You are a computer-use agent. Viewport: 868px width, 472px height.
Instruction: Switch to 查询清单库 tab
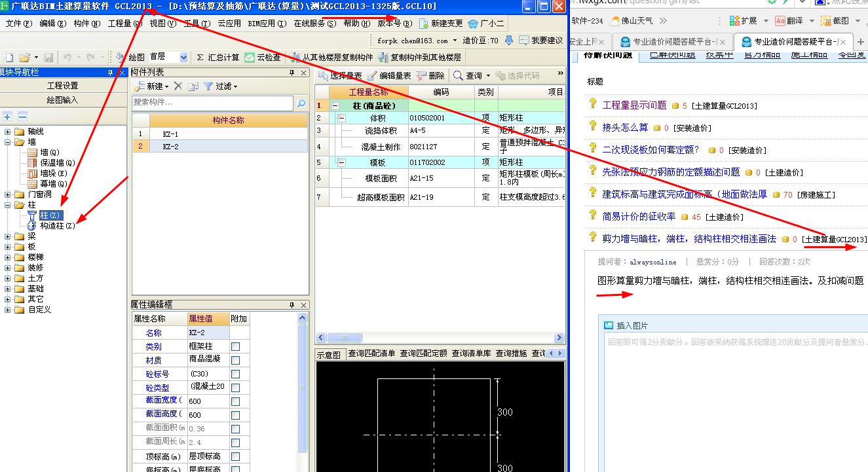click(471, 354)
